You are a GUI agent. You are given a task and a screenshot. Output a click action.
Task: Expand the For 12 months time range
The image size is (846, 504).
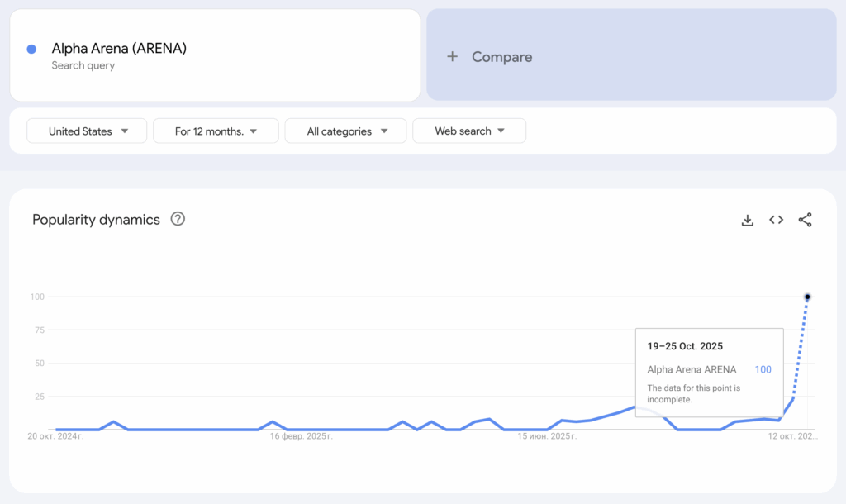tap(216, 131)
